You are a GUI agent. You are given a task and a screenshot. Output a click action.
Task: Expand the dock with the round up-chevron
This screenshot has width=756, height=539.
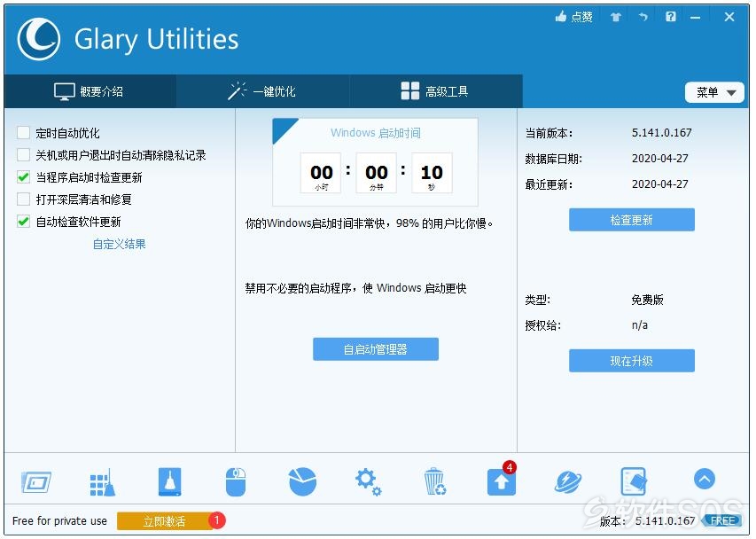pos(705,480)
